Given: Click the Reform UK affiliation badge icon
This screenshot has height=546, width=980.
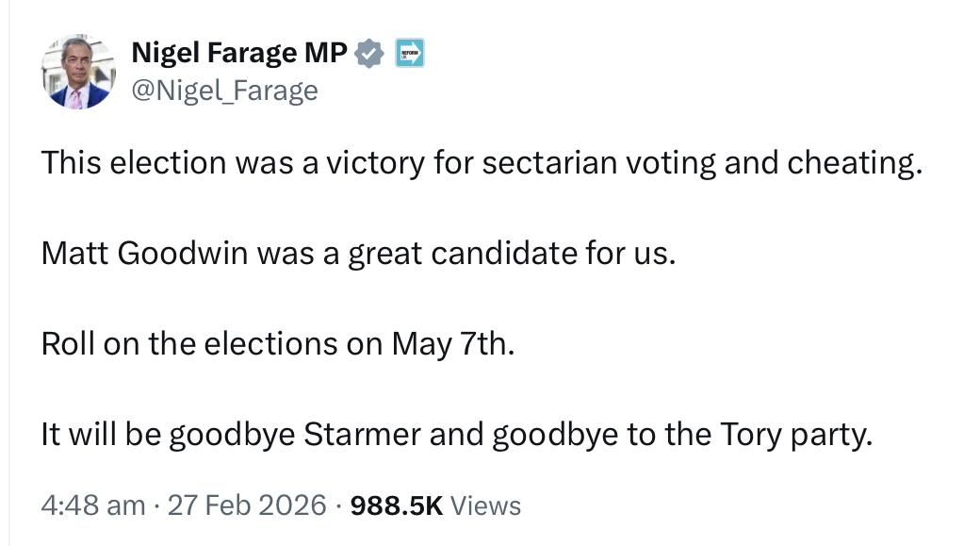Looking at the screenshot, I should click(x=409, y=54).
